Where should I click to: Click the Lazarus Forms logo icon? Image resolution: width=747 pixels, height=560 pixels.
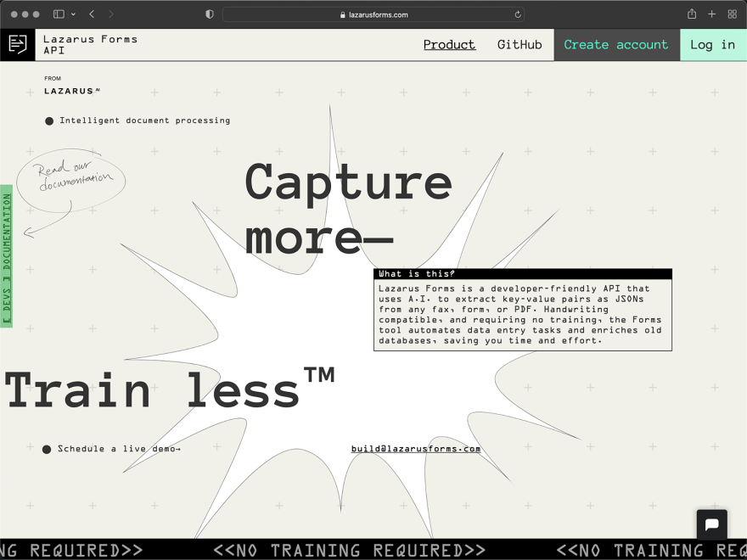click(18, 45)
